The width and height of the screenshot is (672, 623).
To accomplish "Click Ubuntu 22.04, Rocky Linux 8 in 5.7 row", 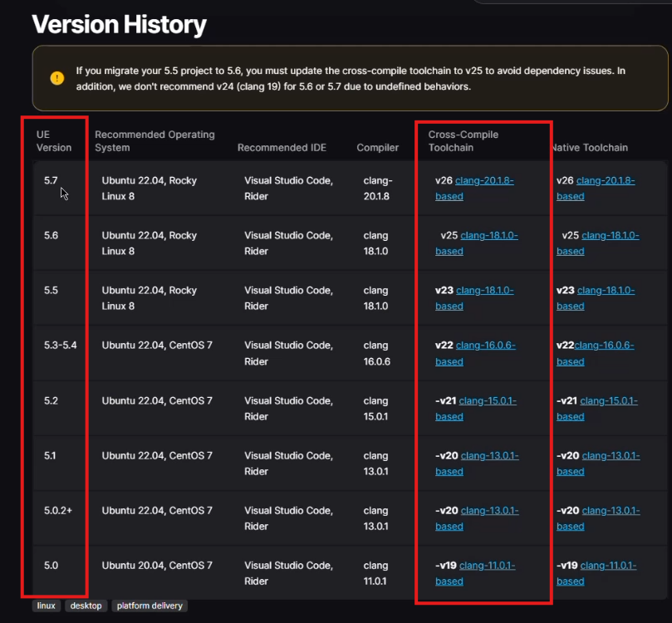I will (150, 189).
